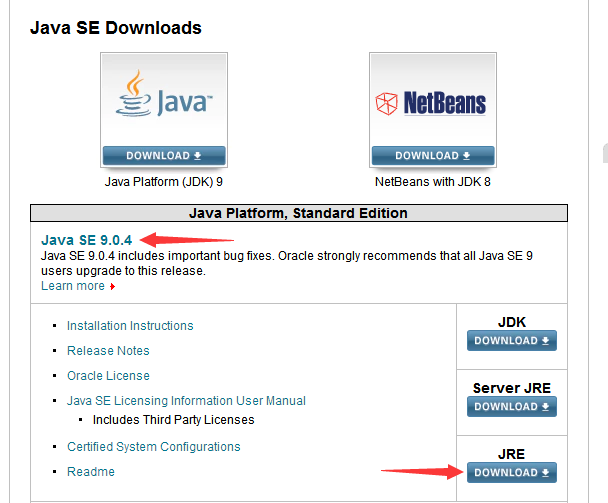Click the Java Platform, Standard Edition header
This screenshot has height=503, width=608.
pyautogui.click(x=298, y=213)
